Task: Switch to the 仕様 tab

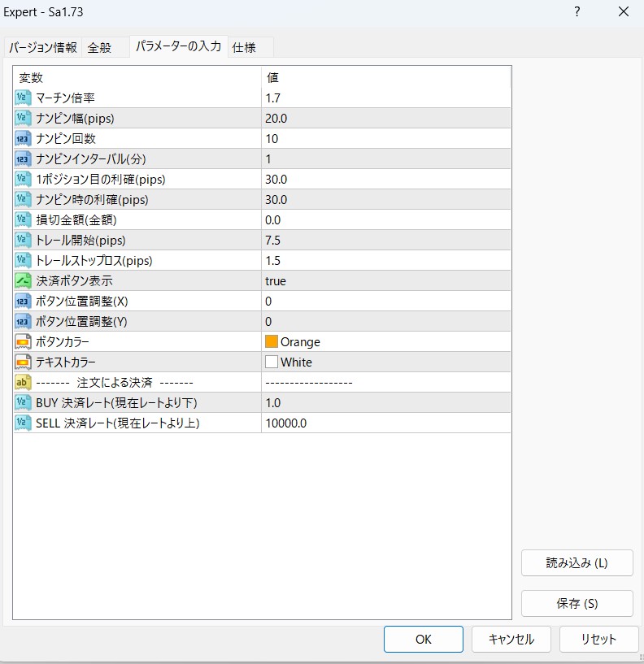Action: pos(244,47)
